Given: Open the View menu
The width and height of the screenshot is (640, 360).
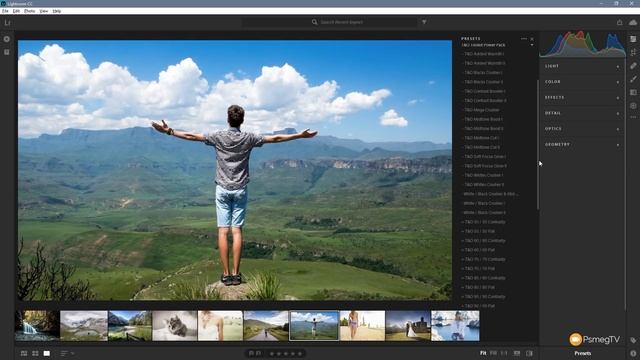Looking at the screenshot, I should (x=44, y=11).
